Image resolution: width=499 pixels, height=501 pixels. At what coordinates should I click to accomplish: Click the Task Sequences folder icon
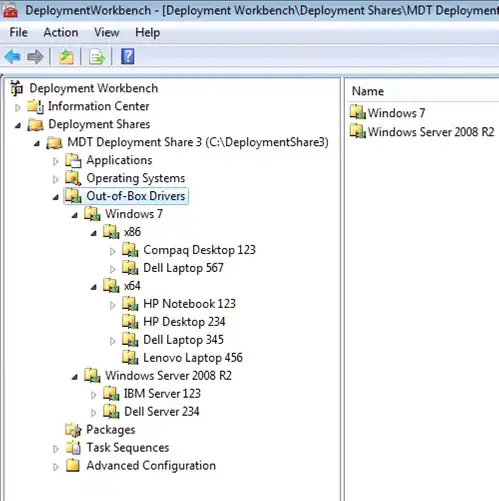[73, 448]
